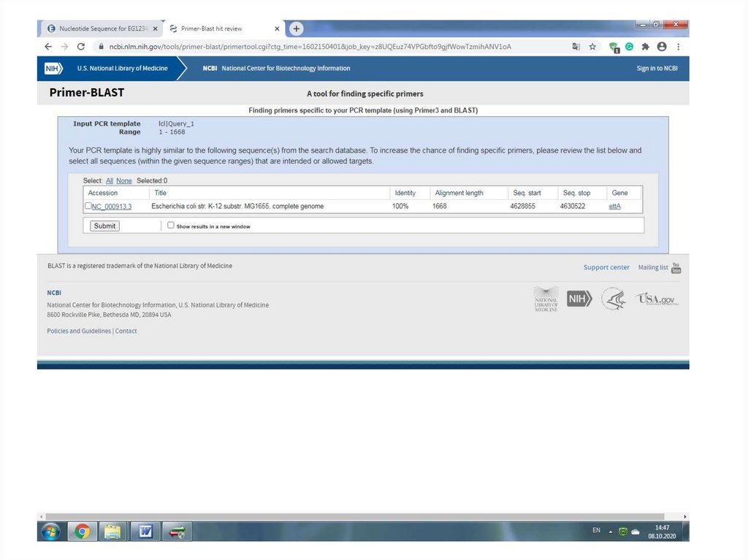Enable Show results in a new window
748x560 pixels.
[170, 225]
